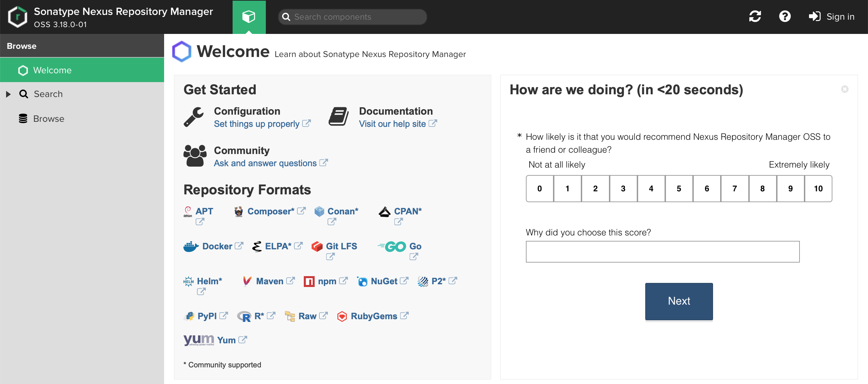Click the Why did you choose score text field
Screen dimensions: 868x384
663,252
